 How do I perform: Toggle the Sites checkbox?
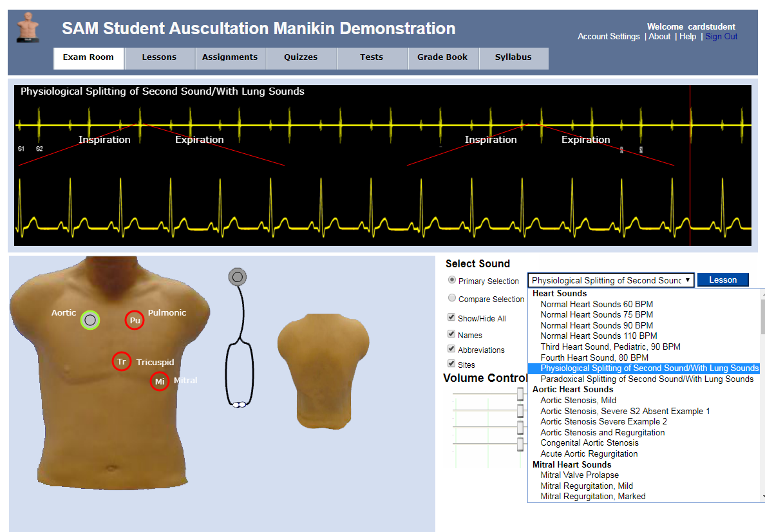[x=451, y=363]
